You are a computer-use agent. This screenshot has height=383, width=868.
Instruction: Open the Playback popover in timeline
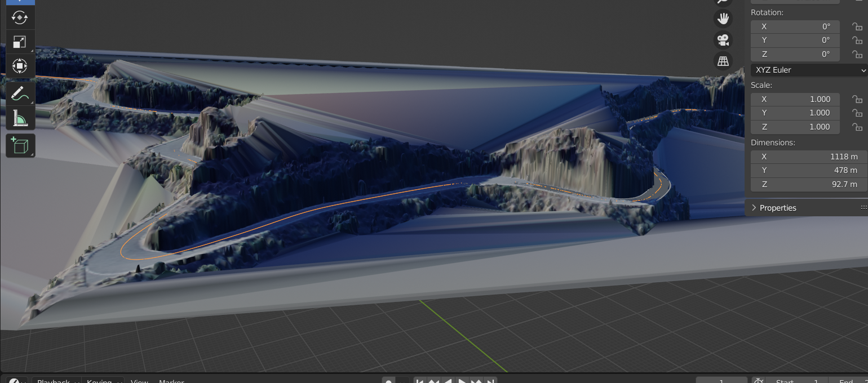56,381
